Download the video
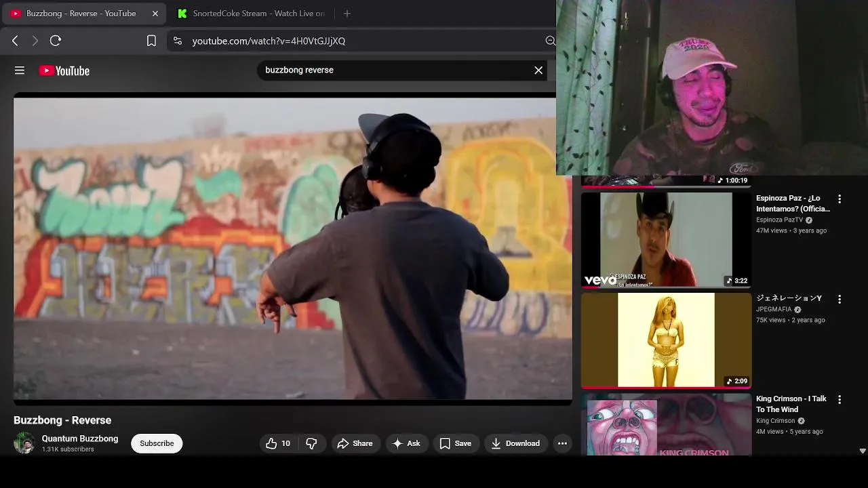Screen dimensions: 868x488 tap(515, 443)
